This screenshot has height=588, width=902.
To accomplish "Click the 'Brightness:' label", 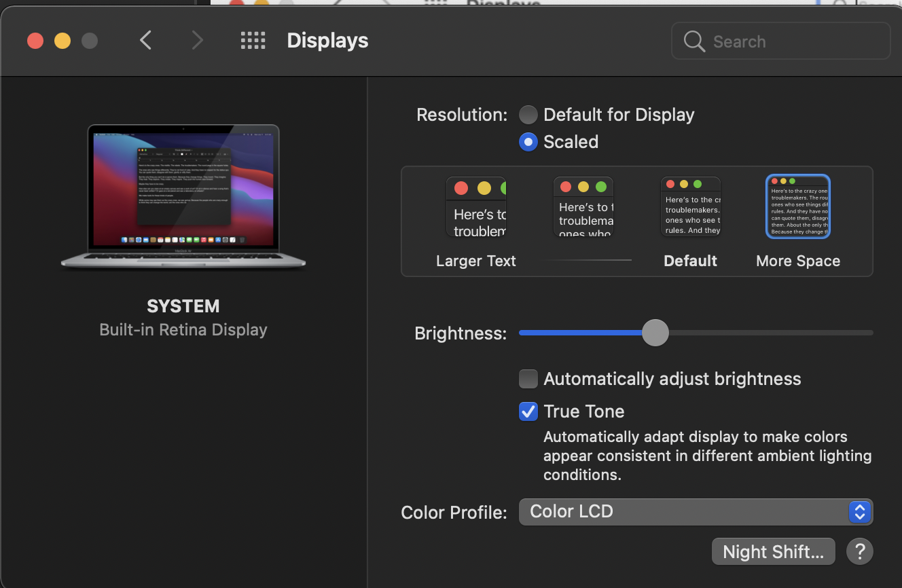I will (461, 333).
